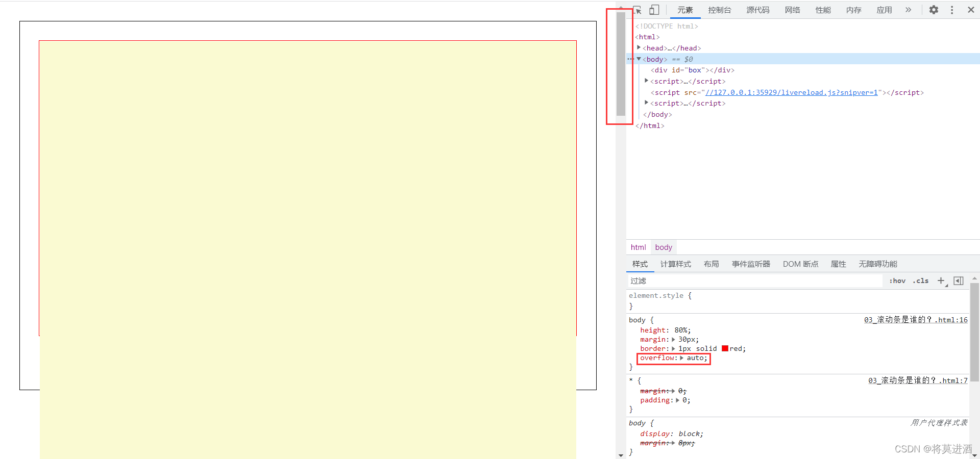Toggle the computed styles sidebar icon
980x459 pixels.
(x=959, y=281)
